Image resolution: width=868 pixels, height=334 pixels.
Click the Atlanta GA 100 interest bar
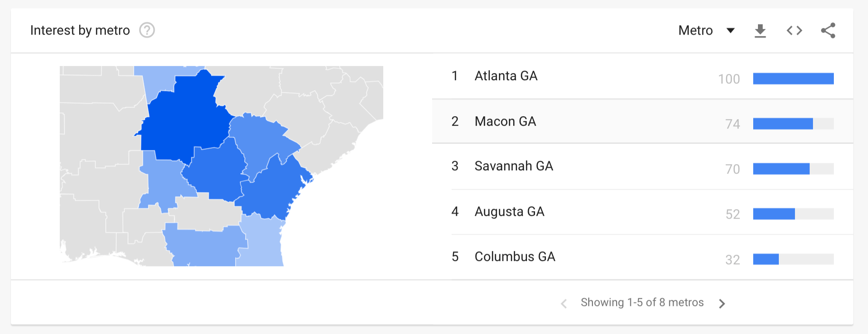pos(793,79)
